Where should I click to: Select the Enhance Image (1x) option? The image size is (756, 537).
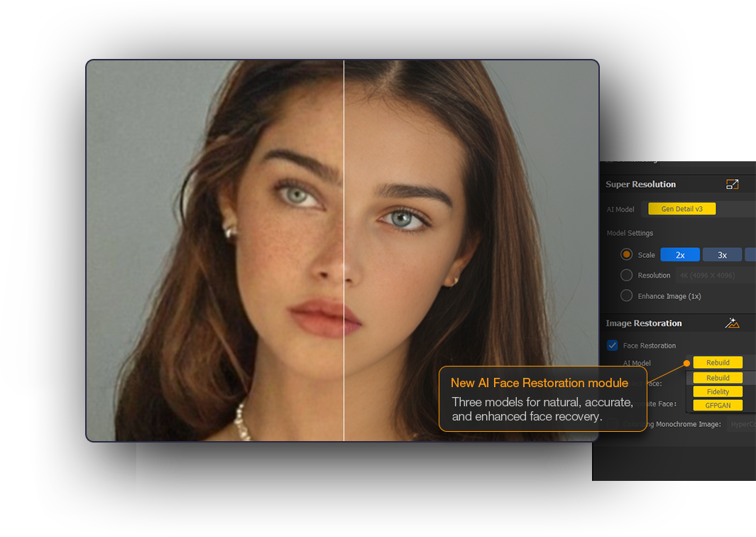626,295
